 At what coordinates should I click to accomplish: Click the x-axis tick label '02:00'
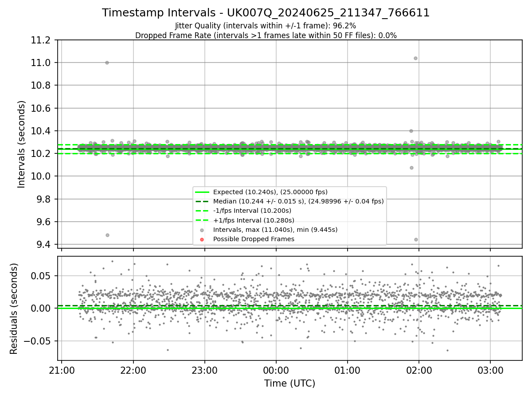tap(419, 370)
